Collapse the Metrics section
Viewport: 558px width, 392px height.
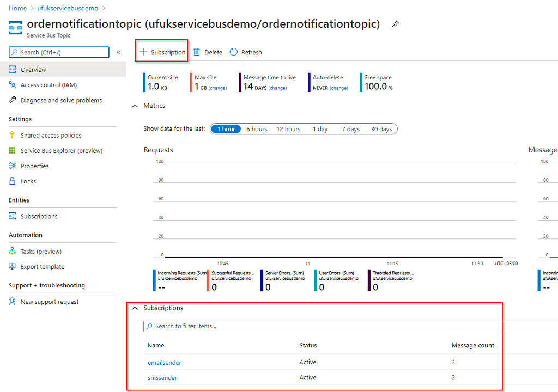135,106
